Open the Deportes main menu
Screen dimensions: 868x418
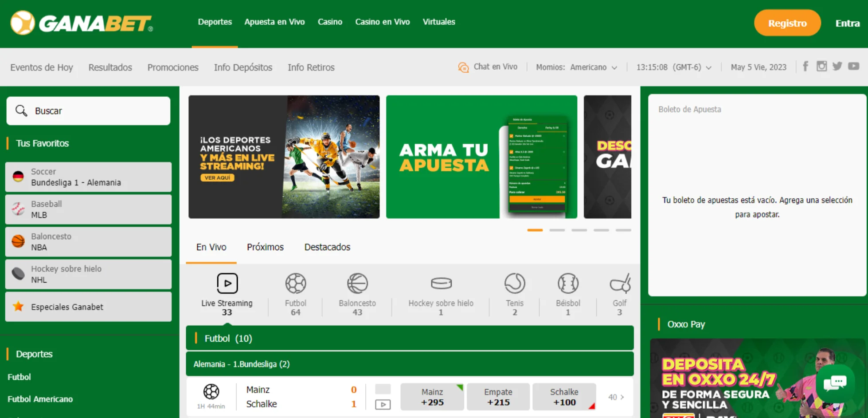click(x=215, y=22)
